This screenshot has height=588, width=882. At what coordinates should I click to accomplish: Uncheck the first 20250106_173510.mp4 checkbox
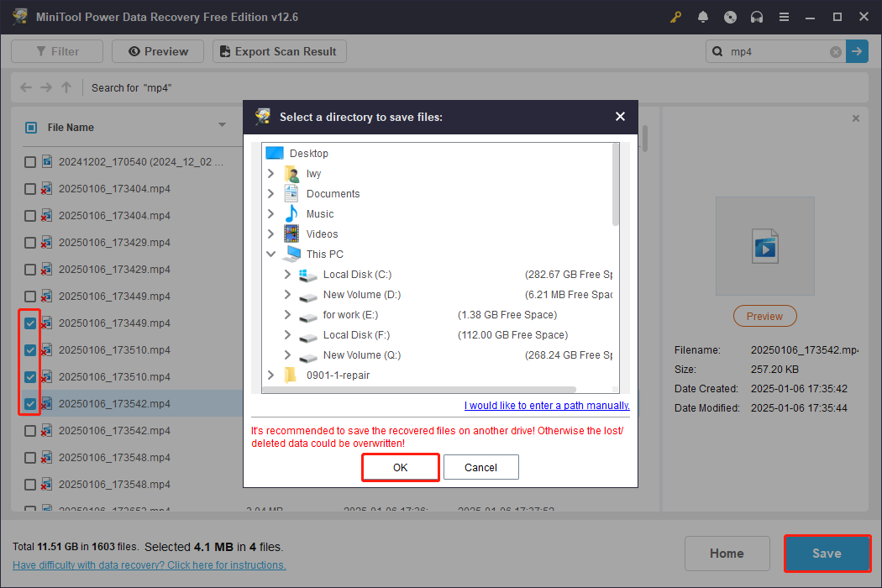pyautogui.click(x=29, y=349)
